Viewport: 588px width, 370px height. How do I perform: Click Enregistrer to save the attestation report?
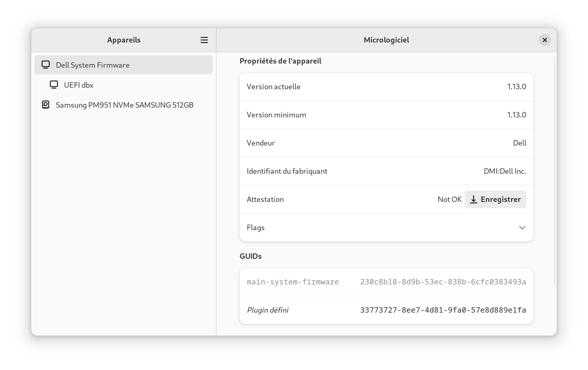(495, 199)
